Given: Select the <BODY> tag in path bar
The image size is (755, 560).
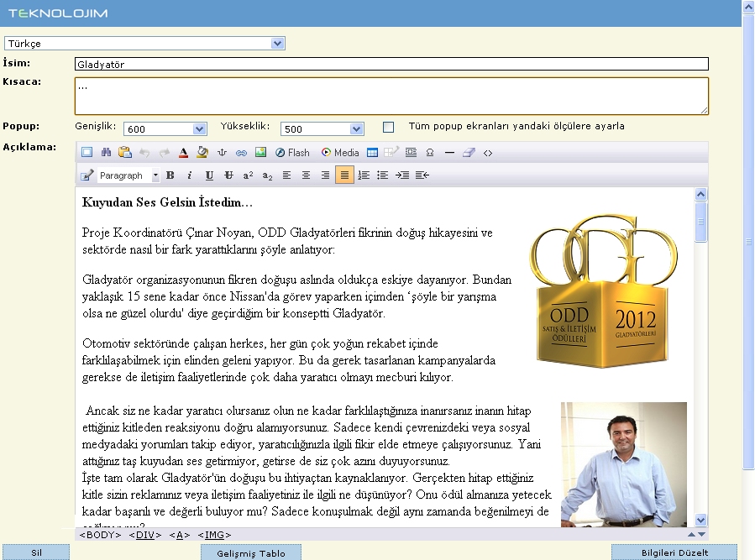Looking at the screenshot, I should (100, 535).
